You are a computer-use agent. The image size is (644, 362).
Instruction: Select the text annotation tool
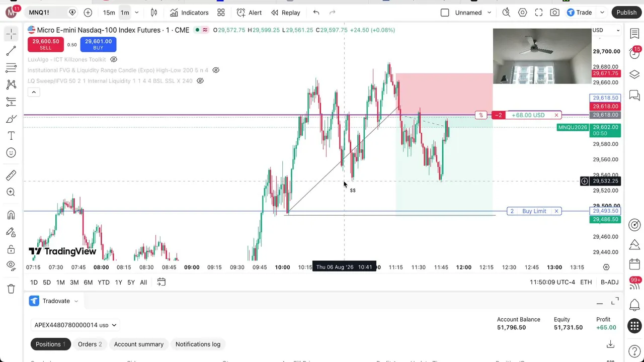[x=11, y=136]
